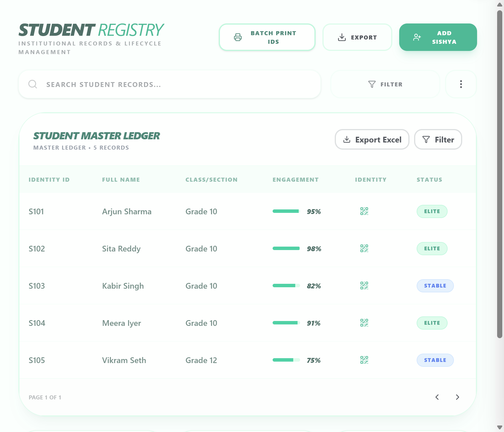Screen dimensions: 504x432
Task: Click the Full Name column header
Action: pyautogui.click(x=121, y=180)
